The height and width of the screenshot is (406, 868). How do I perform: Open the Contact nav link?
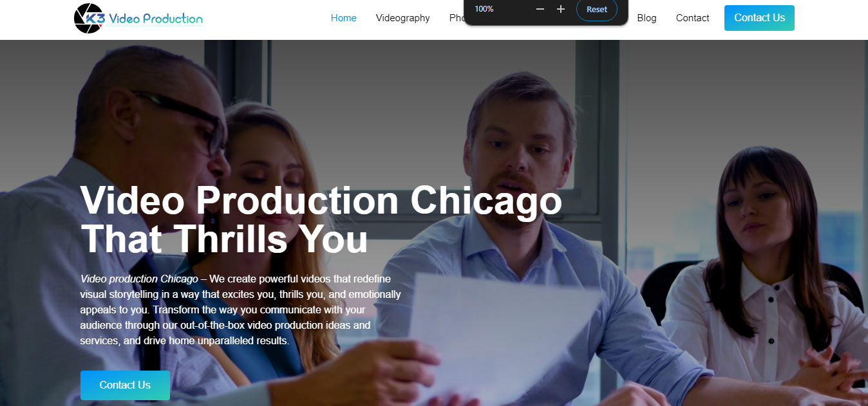(x=693, y=18)
